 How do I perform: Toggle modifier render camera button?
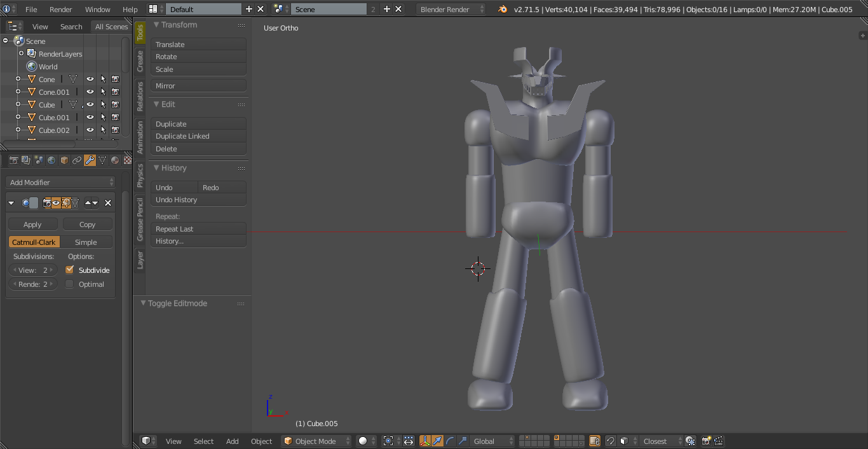(47, 203)
